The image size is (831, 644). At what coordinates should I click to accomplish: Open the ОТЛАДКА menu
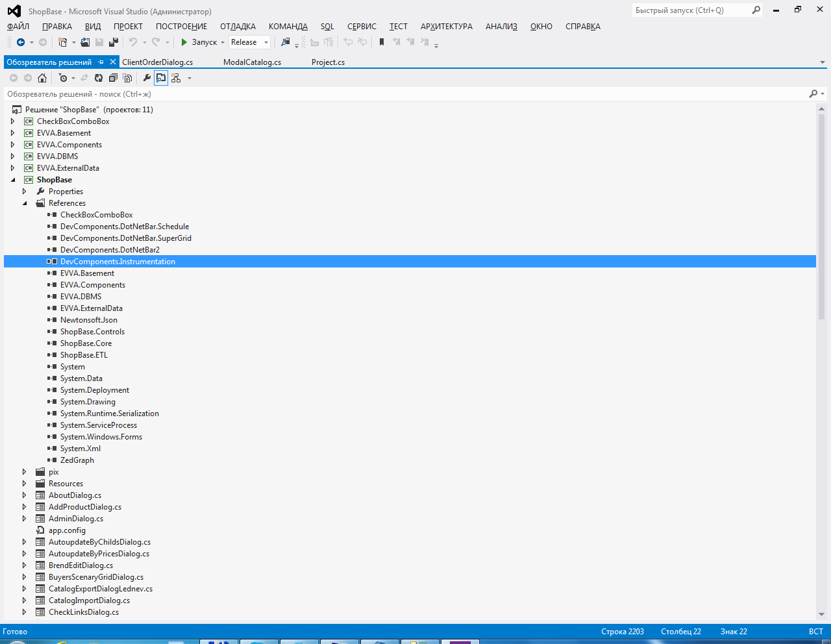238,27
